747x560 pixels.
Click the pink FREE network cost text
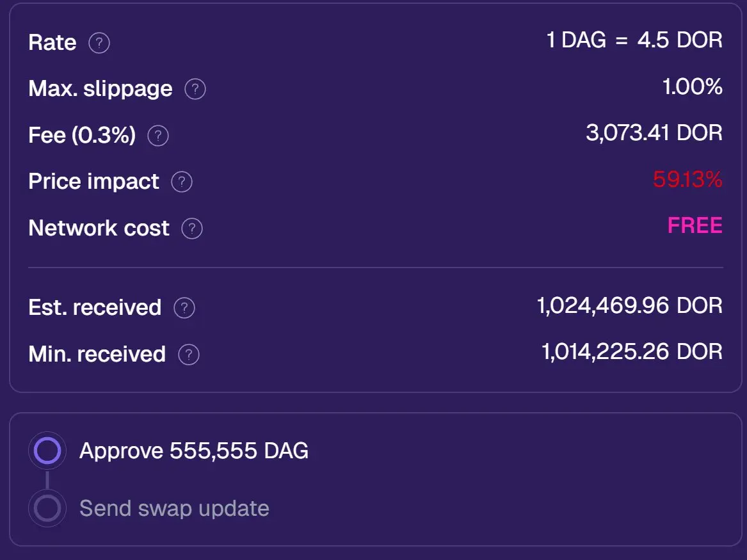pos(695,226)
